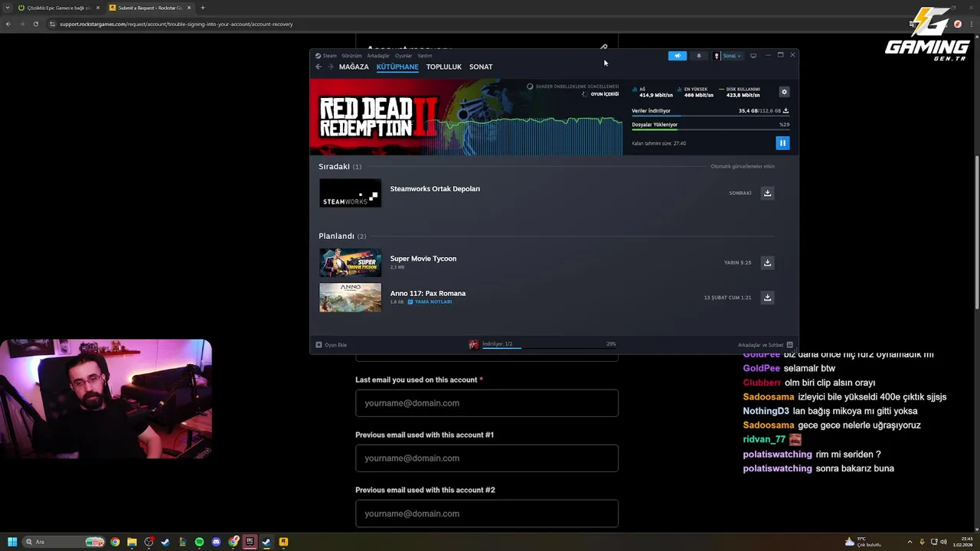
Task: Download Steamworks Ortak Depoları now
Action: click(x=767, y=193)
